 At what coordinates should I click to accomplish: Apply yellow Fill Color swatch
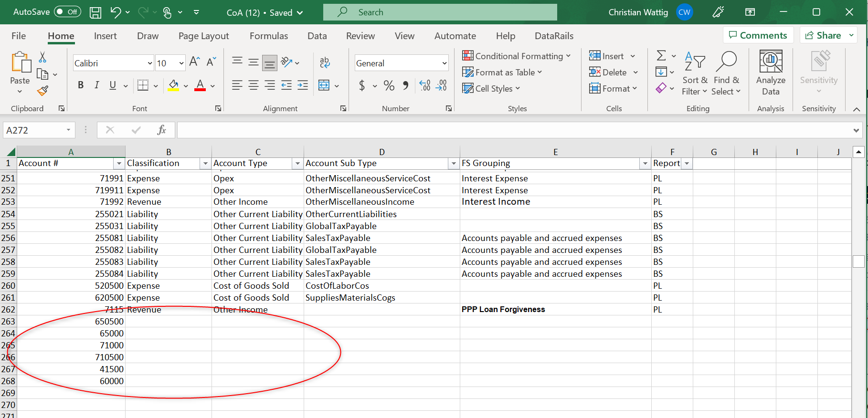point(173,85)
